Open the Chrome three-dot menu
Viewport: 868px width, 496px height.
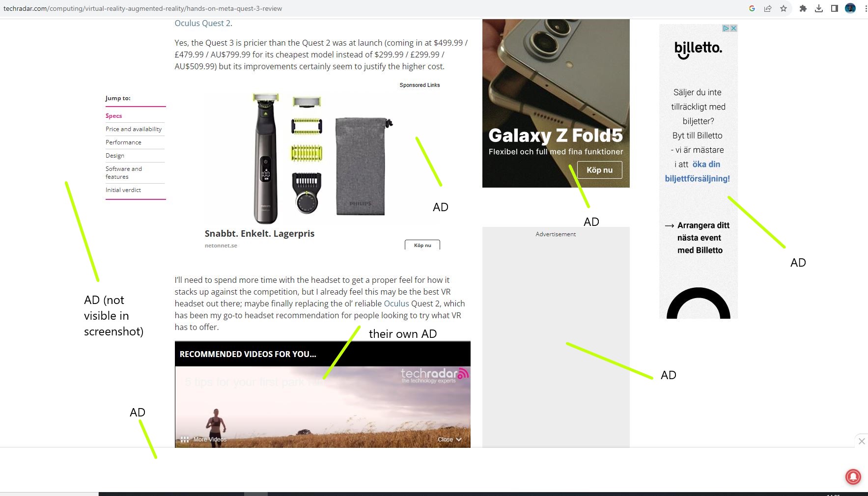point(866,8)
